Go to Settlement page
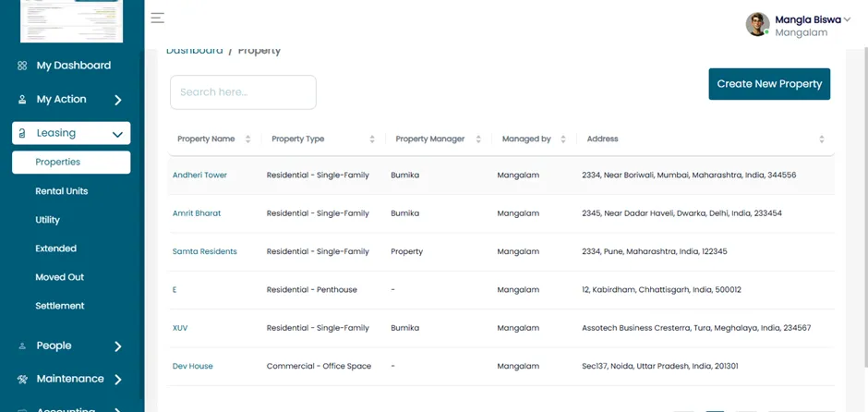868x412 pixels. (60, 306)
